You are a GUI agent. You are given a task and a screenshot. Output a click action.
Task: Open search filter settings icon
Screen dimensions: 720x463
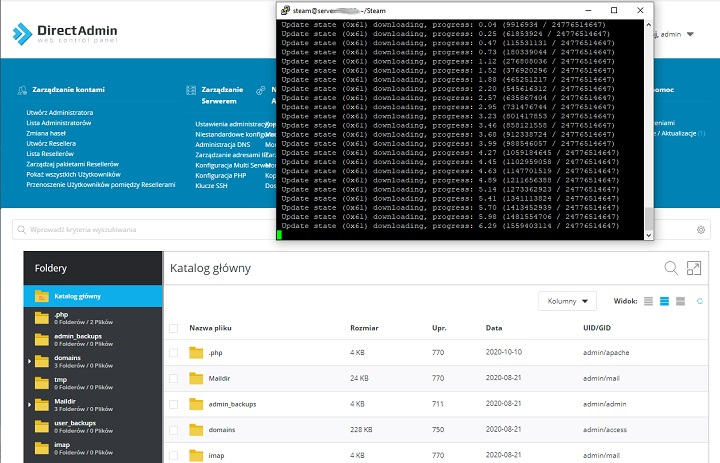tap(701, 230)
